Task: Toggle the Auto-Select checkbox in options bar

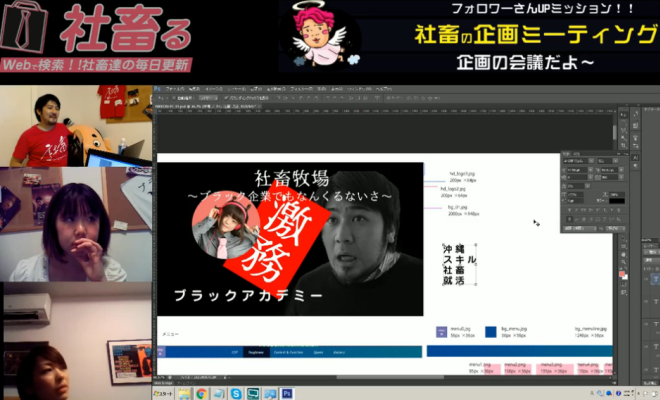Action: click(180, 98)
